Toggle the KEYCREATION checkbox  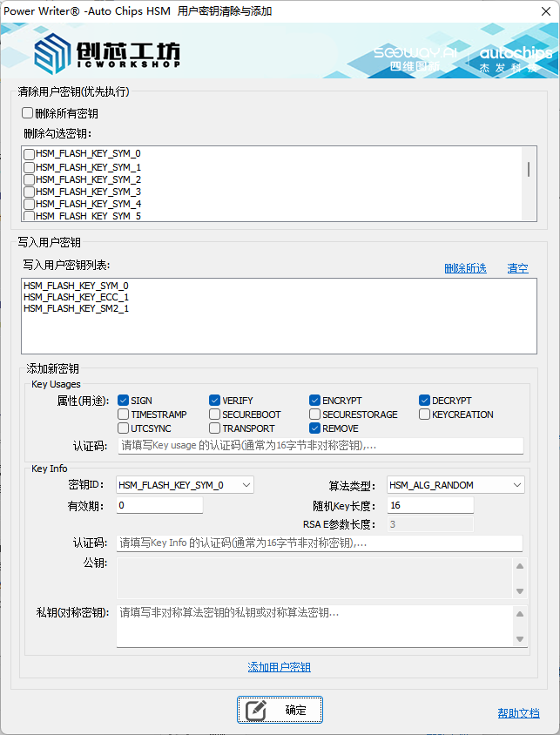425,415
